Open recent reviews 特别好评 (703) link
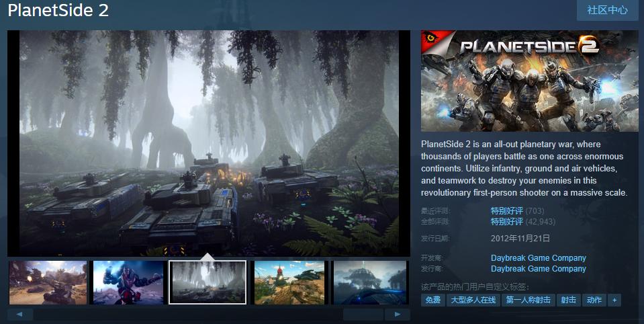The image size is (644, 324). (506, 211)
